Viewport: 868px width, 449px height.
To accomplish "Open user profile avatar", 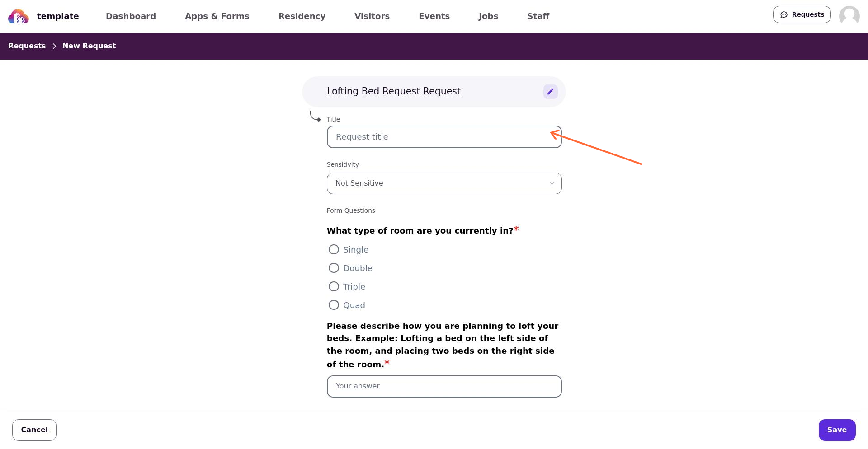I will pyautogui.click(x=849, y=16).
